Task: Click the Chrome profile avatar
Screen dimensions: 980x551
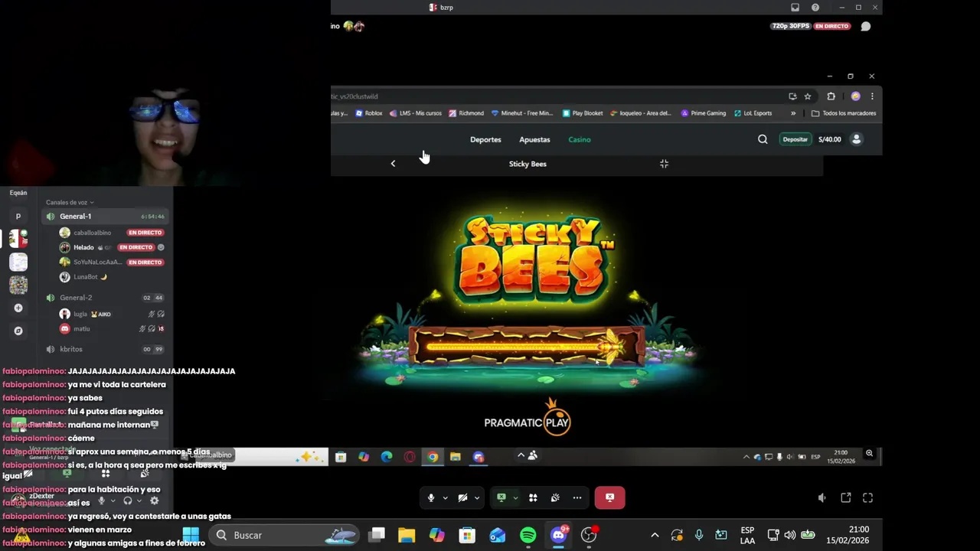Action: tap(856, 96)
